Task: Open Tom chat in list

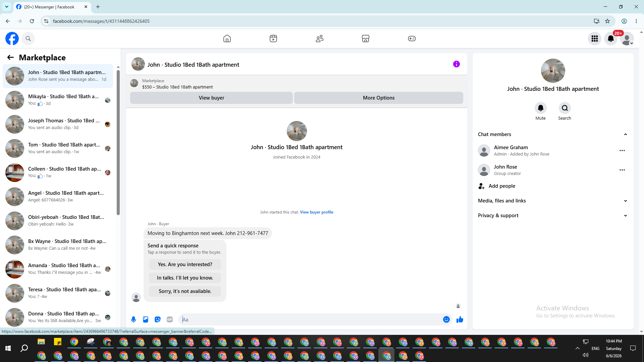Action: pos(58,148)
